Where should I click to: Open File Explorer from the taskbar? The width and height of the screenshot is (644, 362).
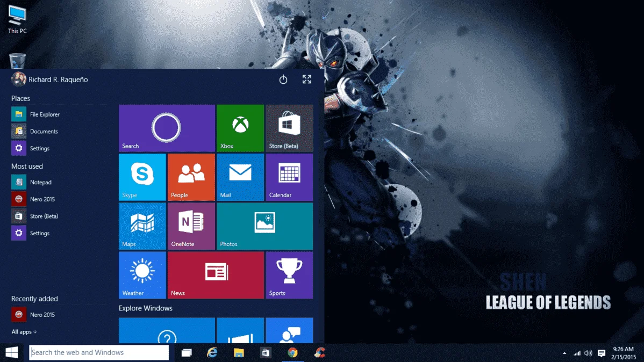pyautogui.click(x=239, y=352)
